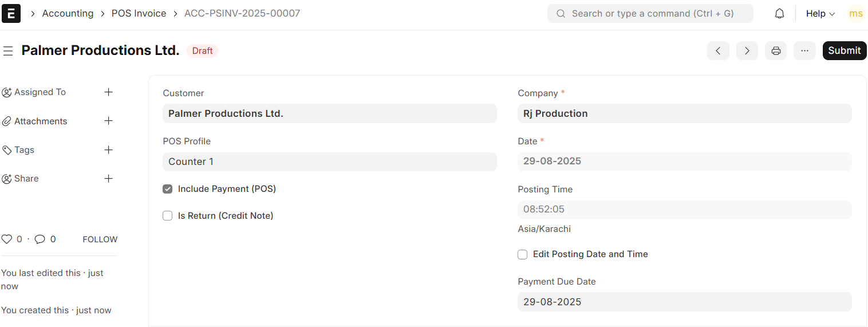Add a tag with plus icon
This screenshot has height=327, width=868.
(x=109, y=150)
